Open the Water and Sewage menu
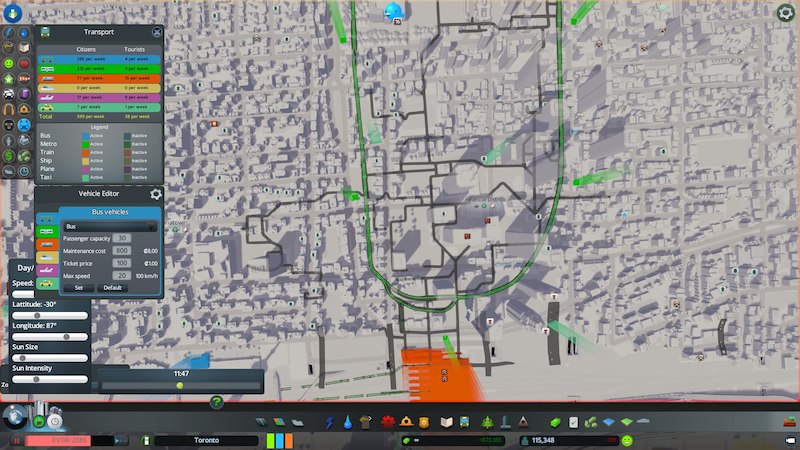The height and width of the screenshot is (450, 800). point(346,423)
